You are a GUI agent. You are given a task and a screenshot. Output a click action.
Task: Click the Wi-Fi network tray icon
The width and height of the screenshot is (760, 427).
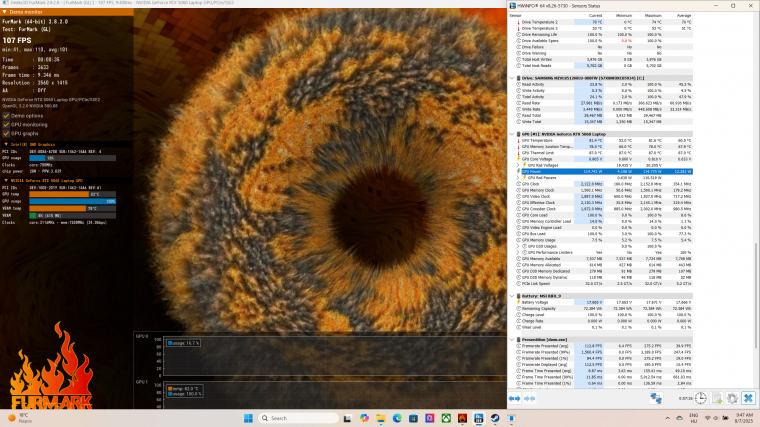click(x=708, y=418)
